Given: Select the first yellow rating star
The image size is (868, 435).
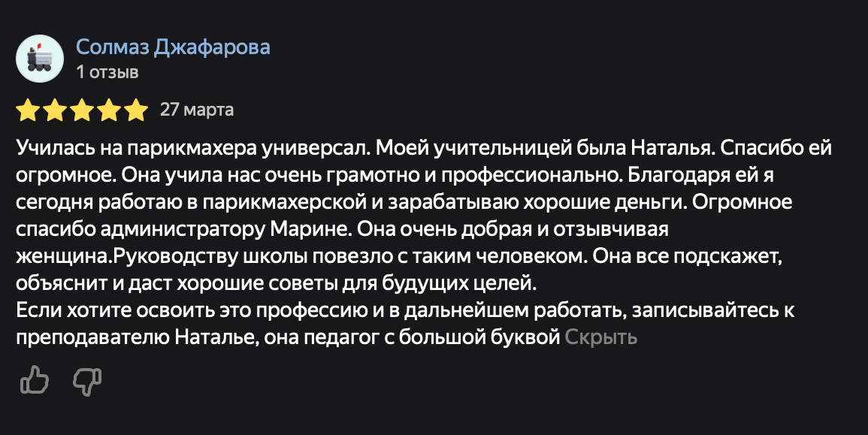Looking at the screenshot, I should pyautogui.click(x=28, y=110).
